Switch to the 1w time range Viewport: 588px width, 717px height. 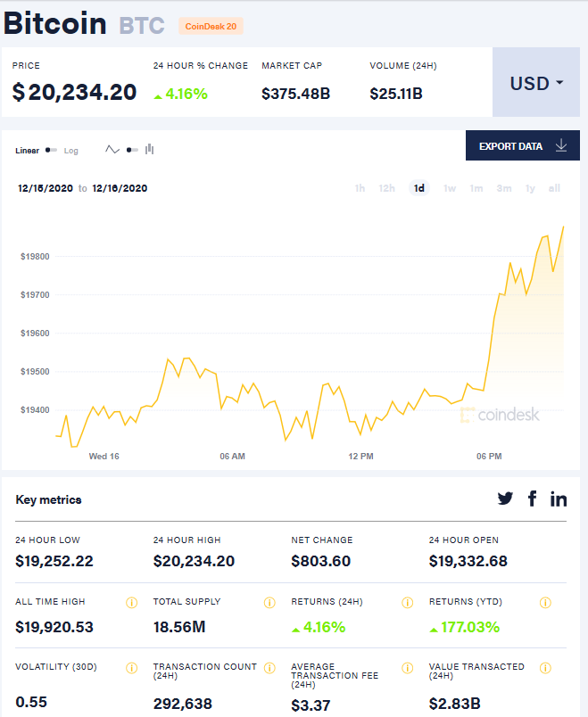tap(450, 188)
